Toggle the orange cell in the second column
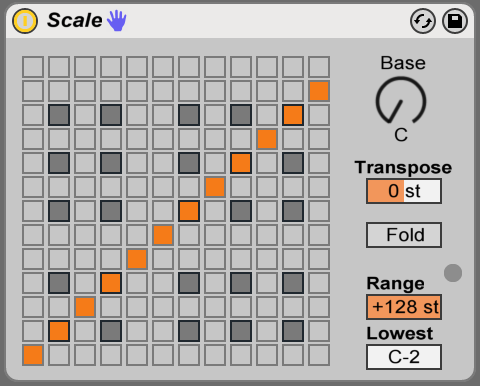 (x=59, y=331)
